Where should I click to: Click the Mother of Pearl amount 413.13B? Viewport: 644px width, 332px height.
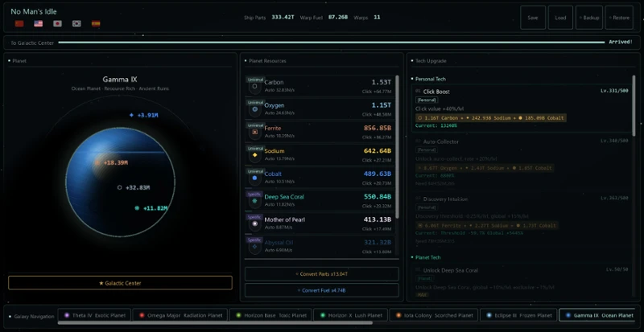377,219
